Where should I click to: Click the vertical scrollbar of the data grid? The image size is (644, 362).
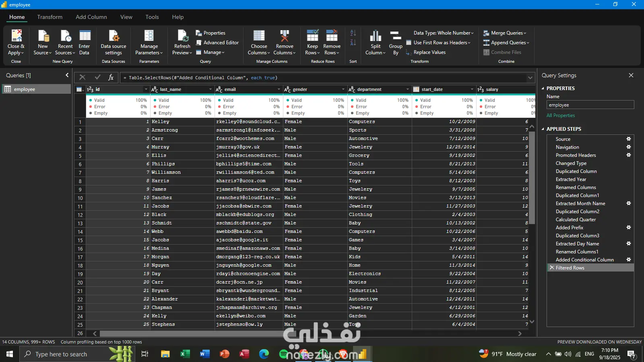[532, 177]
